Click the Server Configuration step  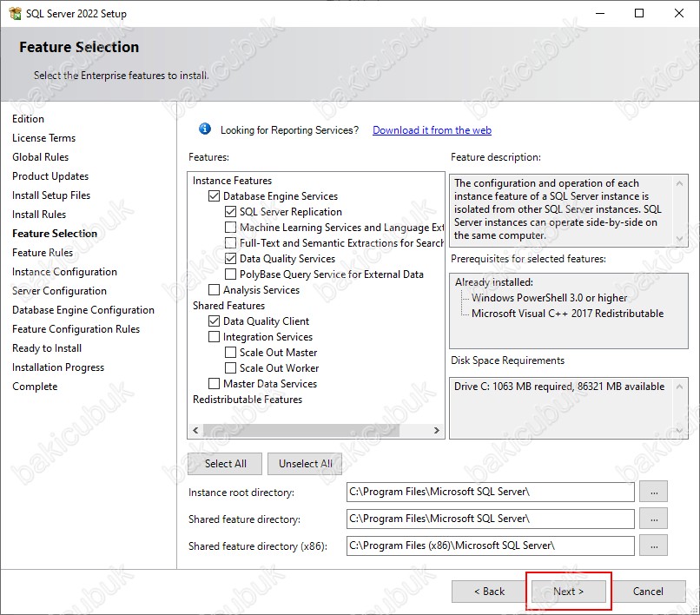pyautogui.click(x=59, y=291)
